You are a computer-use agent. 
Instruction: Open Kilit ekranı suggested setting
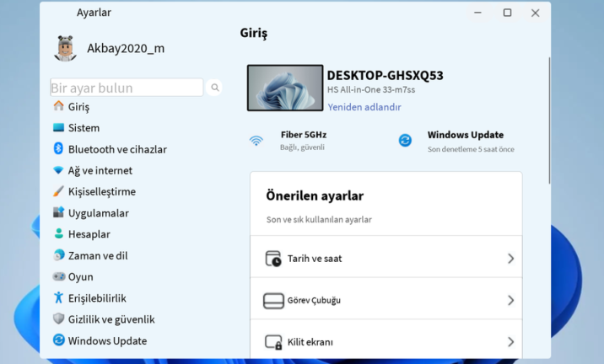click(x=386, y=340)
